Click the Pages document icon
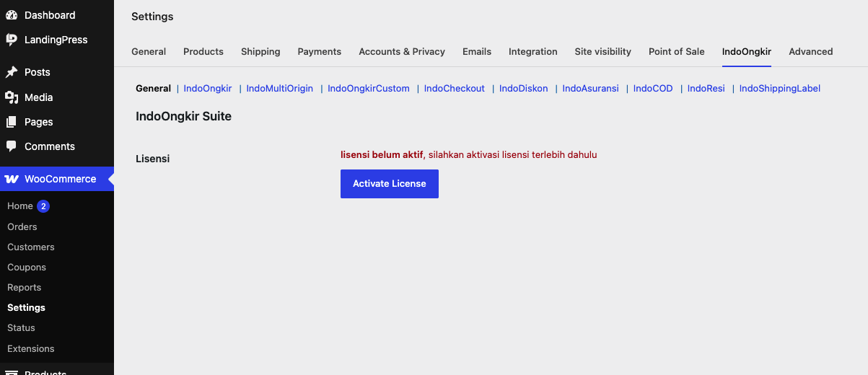 coord(12,122)
